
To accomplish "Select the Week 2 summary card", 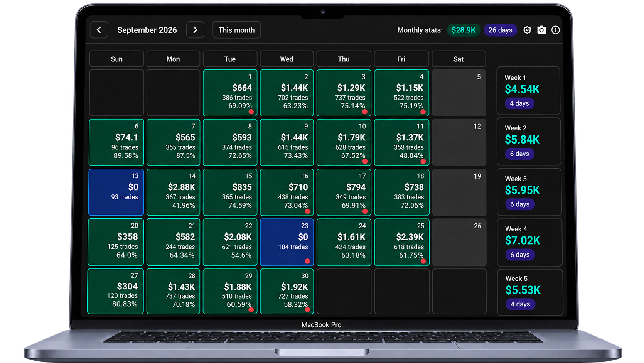I will click(x=529, y=142).
